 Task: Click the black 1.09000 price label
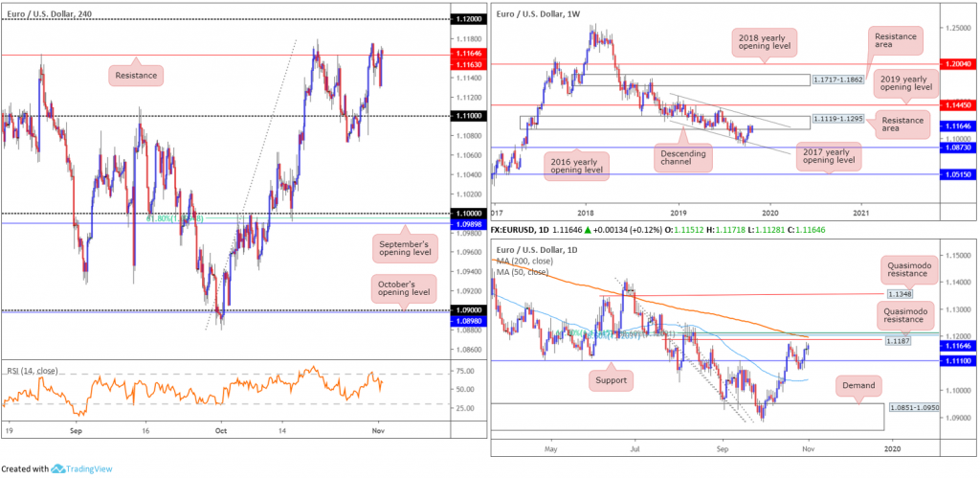[468, 310]
